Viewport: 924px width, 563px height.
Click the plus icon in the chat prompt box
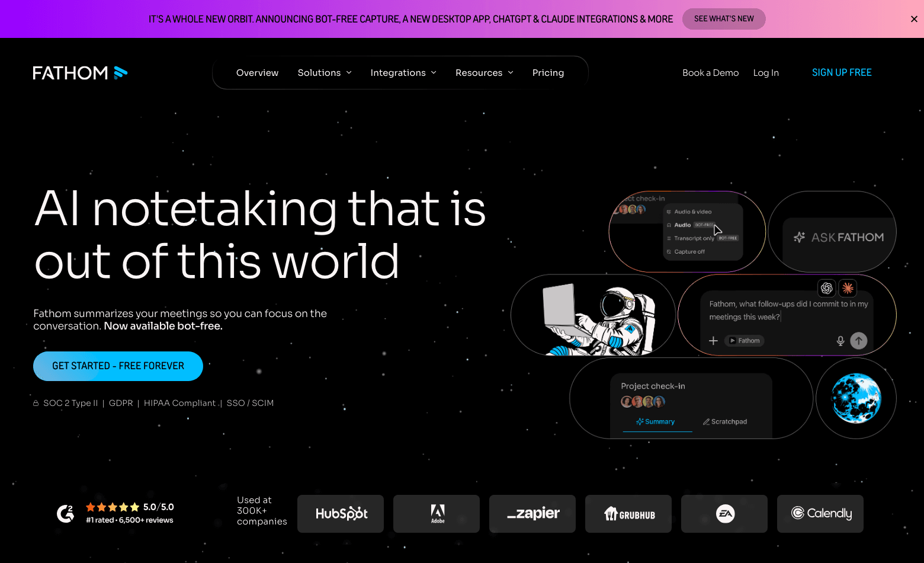click(x=714, y=341)
